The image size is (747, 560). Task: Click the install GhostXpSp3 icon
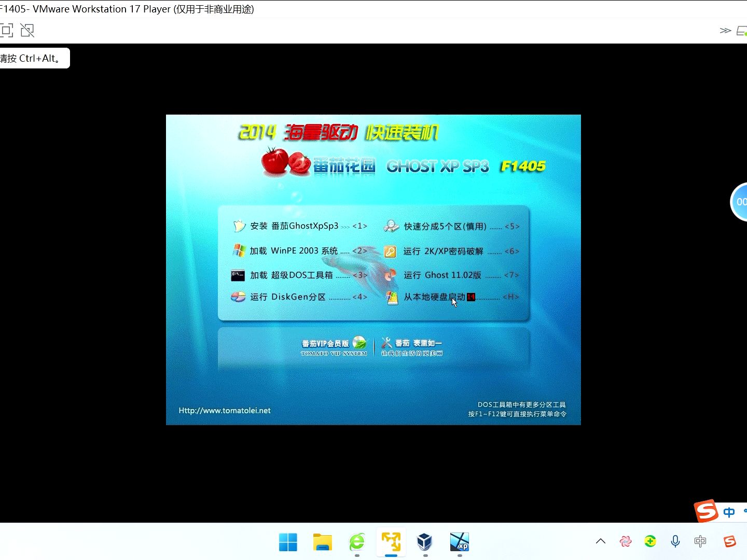pos(239,226)
